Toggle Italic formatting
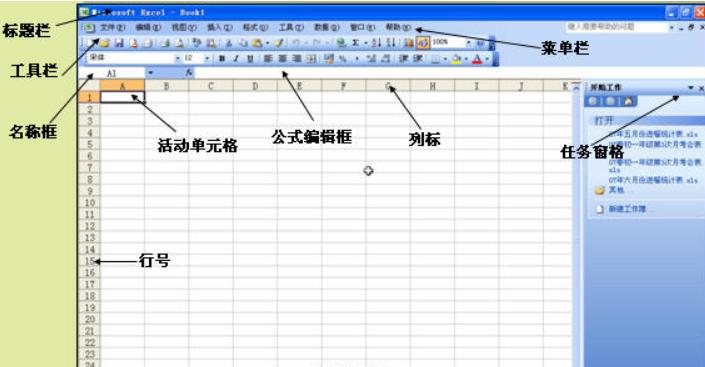 [236, 58]
